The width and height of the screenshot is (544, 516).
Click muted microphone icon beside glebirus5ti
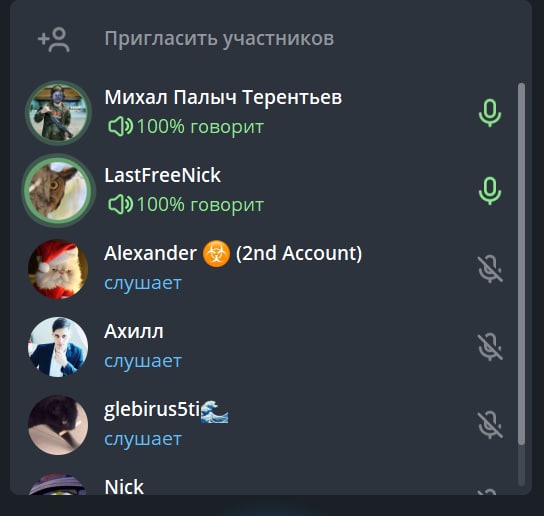[490, 425]
